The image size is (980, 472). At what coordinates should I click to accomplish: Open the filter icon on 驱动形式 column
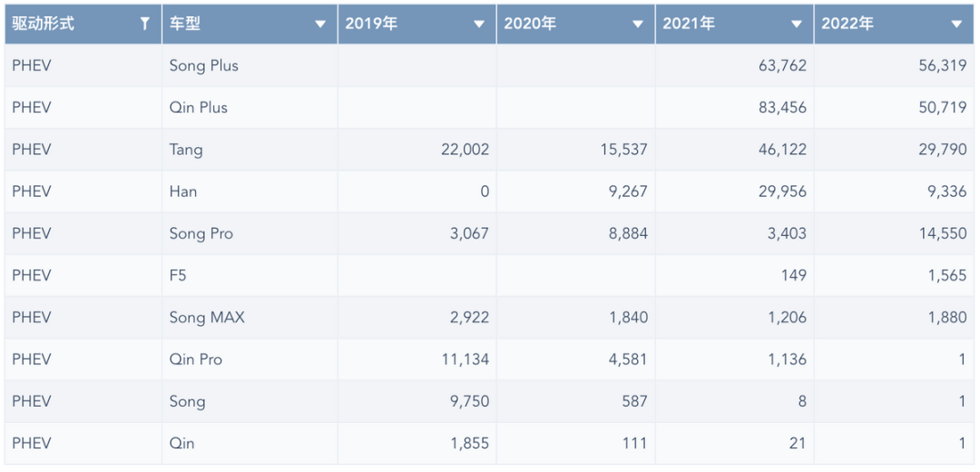(x=145, y=25)
